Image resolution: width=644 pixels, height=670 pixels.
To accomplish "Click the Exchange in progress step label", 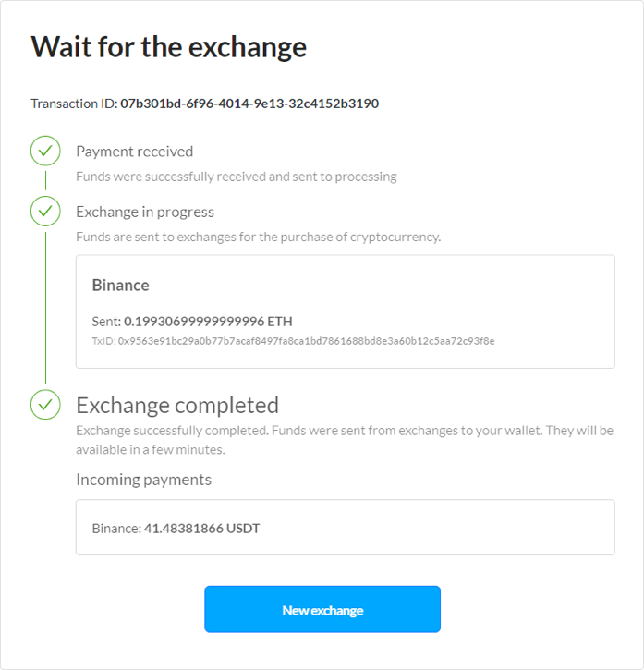I will coord(144,213).
